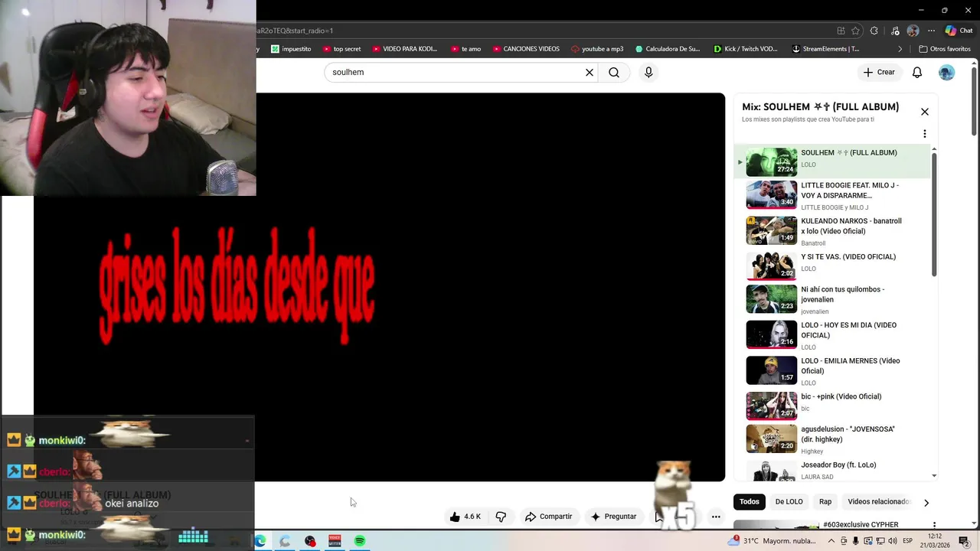This screenshot has height=551, width=980.
Task: Open #603exclusive CYPHER recommended video
Action: tap(861, 525)
